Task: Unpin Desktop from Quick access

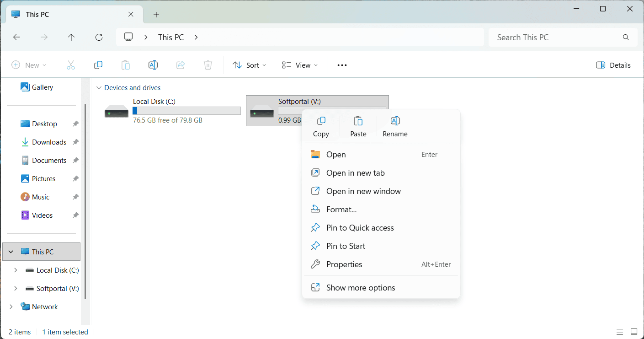Action: point(75,124)
